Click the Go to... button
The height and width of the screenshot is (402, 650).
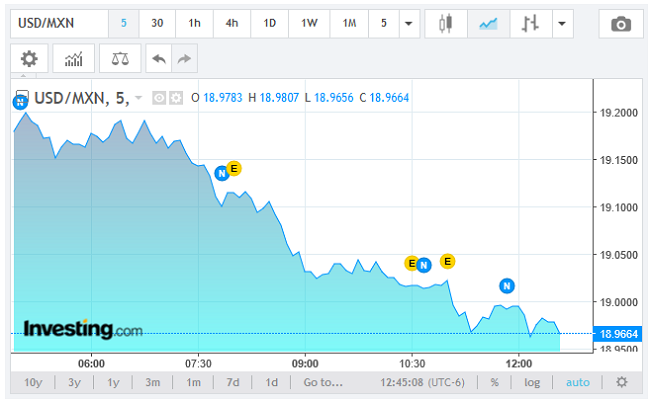pos(323,382)
